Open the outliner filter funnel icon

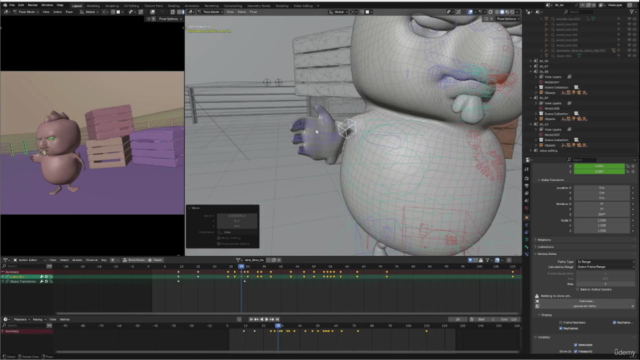pyautogui.click(x=632, y=12)
